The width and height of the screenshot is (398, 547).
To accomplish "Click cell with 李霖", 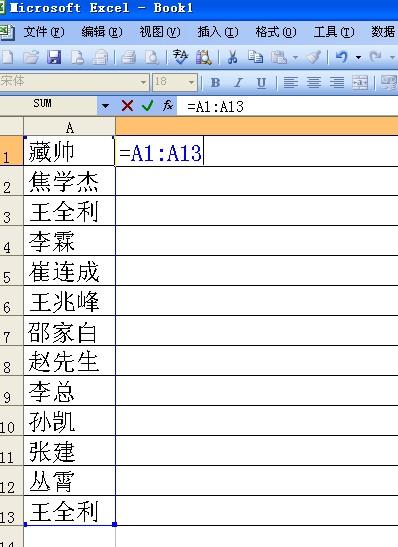I will click(x=69, y=241).
